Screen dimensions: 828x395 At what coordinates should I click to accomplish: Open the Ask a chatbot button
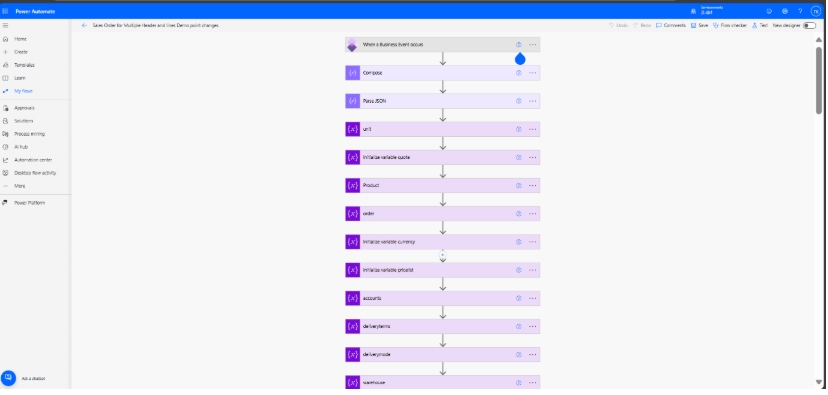pyautogui.click(x=8, y=378)
